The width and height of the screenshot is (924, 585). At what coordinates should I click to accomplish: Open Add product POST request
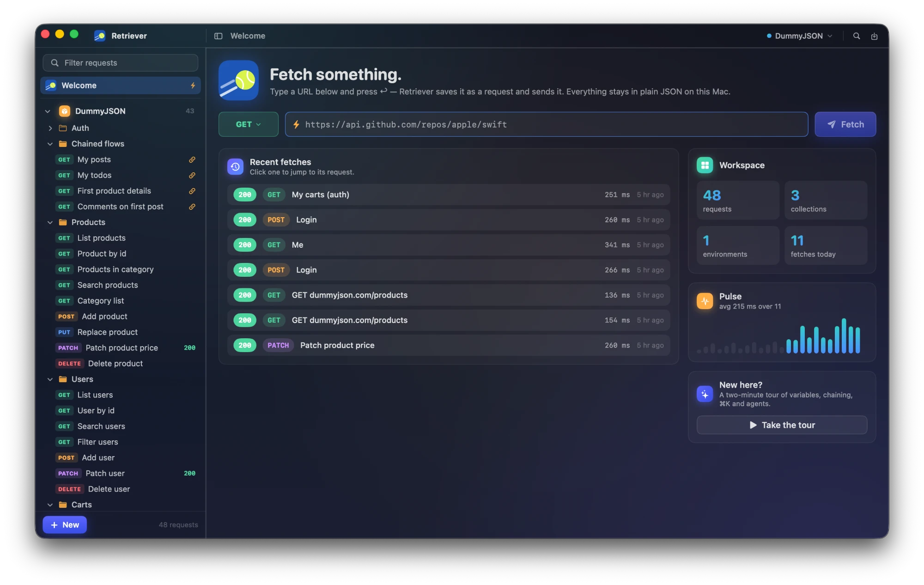click(x=121, y=317)
